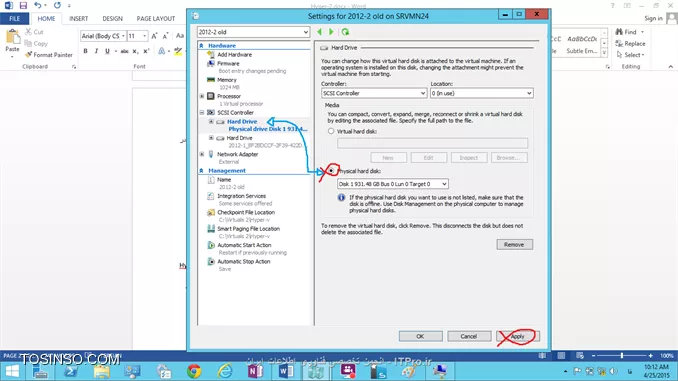This screenshot has height=381, width=678.
Task: Click the green back navigation arrow
Action: [x=320, y=32]
